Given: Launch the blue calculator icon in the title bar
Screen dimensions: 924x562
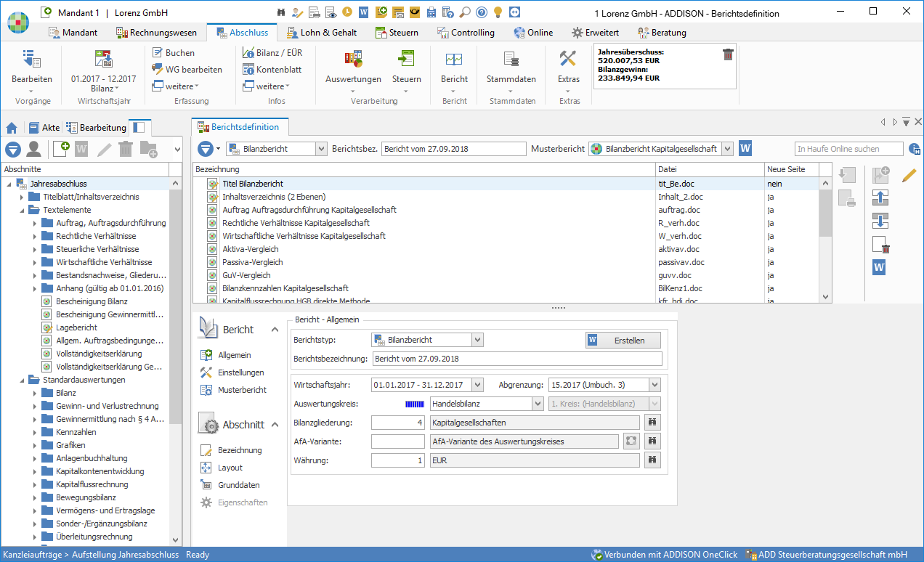Looking at the screenshot, I should [431, 12].
